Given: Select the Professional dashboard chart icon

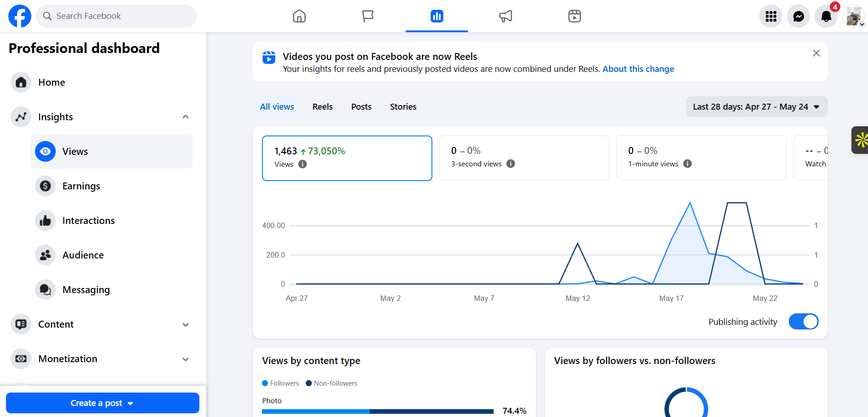Looking at the screenshot, I should tap(437, 16).
